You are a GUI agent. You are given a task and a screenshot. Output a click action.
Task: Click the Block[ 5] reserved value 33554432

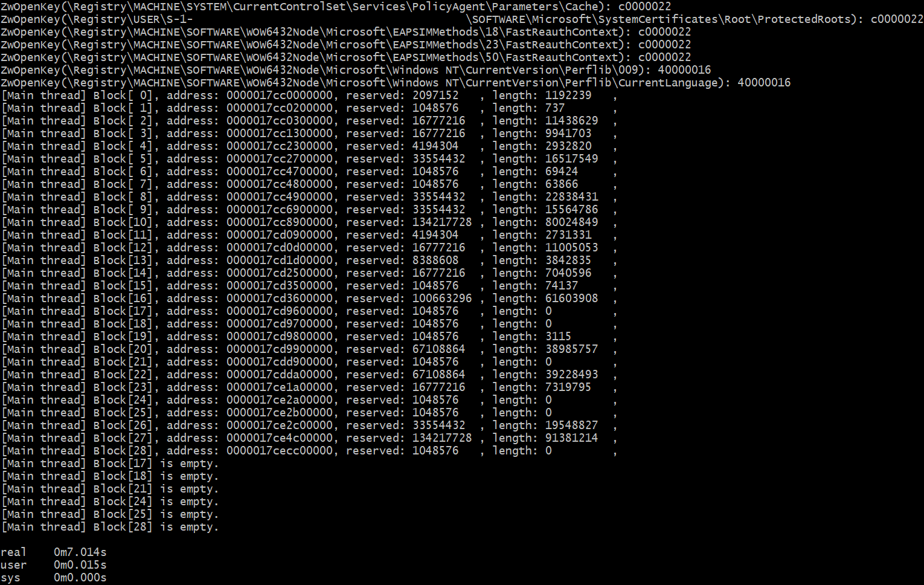coord(439,159)
